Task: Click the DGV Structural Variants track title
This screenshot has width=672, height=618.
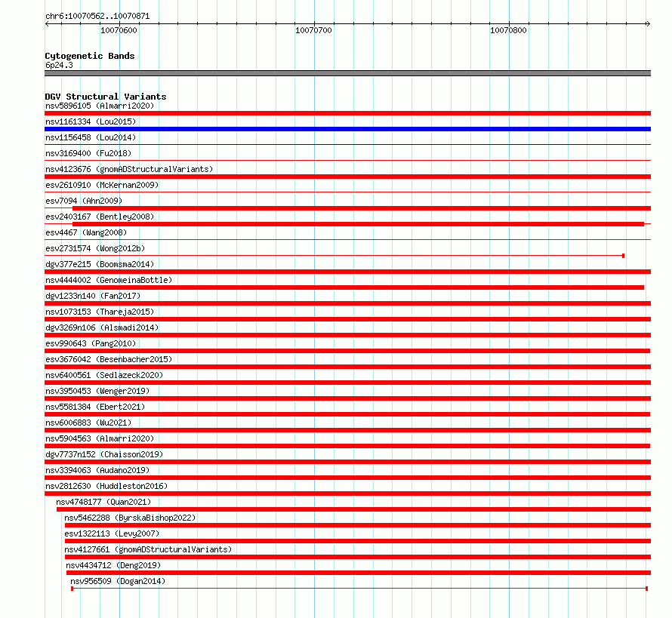Action: click(x=106, y=97)
